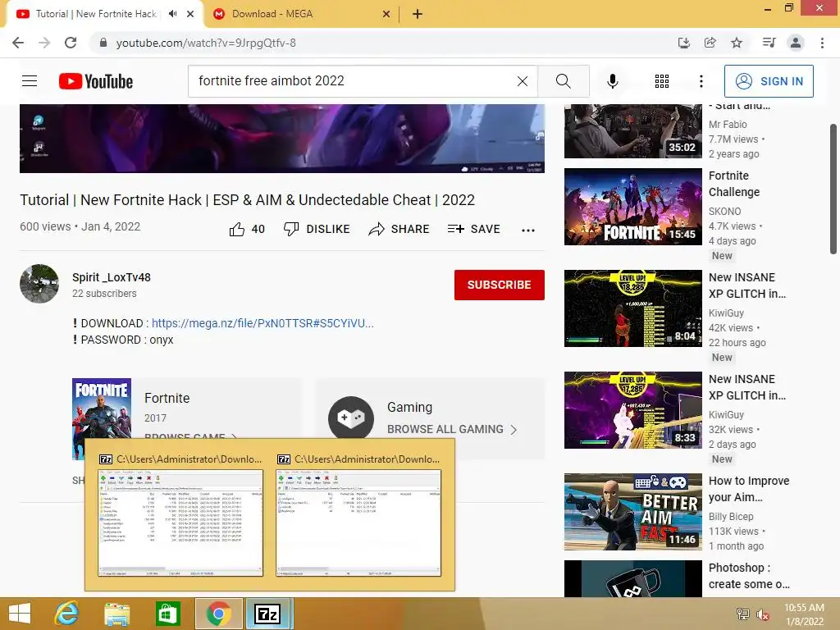Viewport: 840px width, 630px height.
Task: Open the YouTube hamburger guide menu
Action: 30,81
